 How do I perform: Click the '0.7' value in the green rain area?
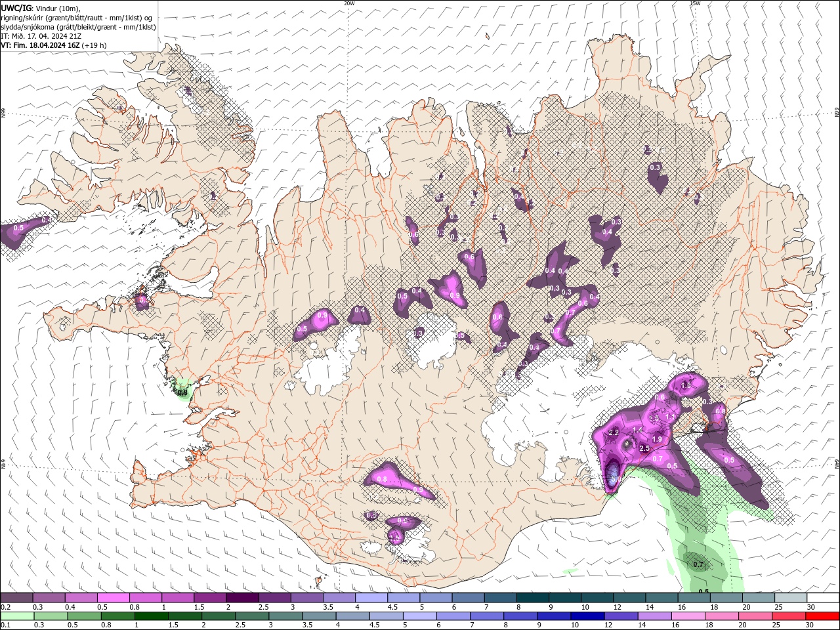[x=698, y=564]
